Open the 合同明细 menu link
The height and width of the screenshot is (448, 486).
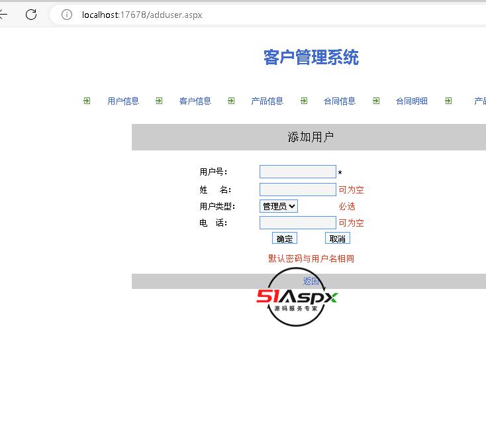click(x=412, y=101)
